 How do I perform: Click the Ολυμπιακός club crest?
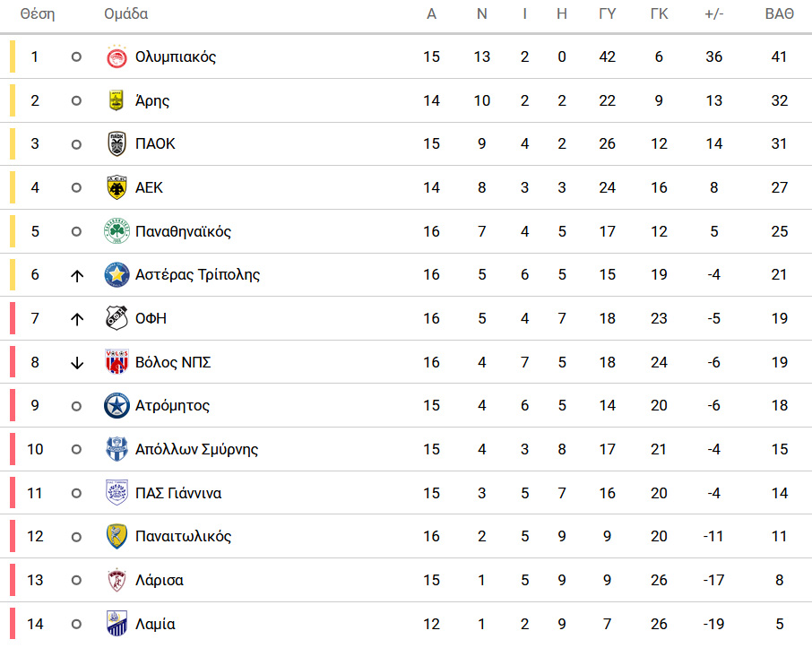117,56
